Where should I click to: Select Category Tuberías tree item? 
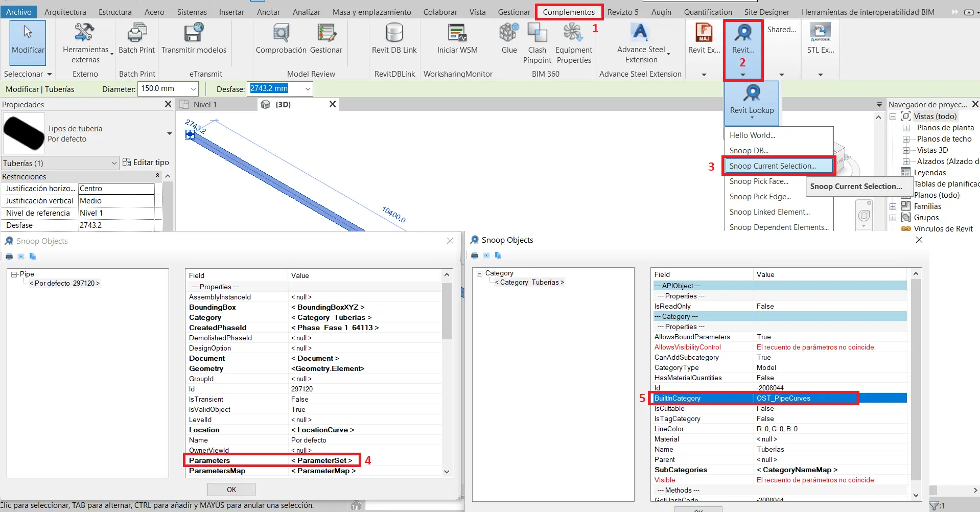click(529, 282)
